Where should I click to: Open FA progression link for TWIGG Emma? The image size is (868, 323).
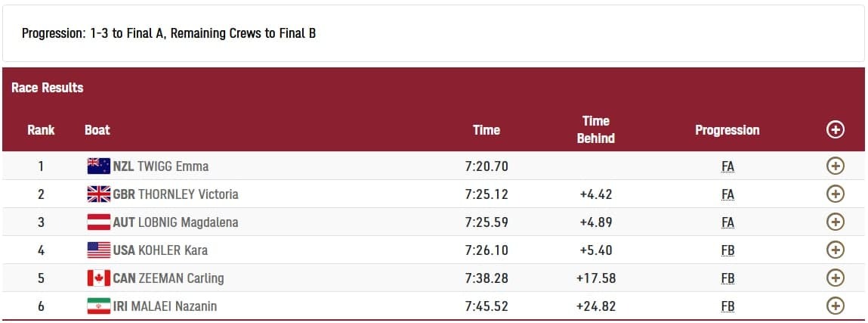tap(727, 166)
